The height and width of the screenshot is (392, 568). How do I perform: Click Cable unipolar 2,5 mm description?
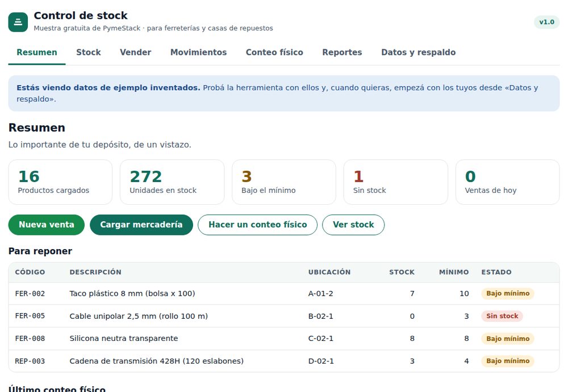coord(139,316)
